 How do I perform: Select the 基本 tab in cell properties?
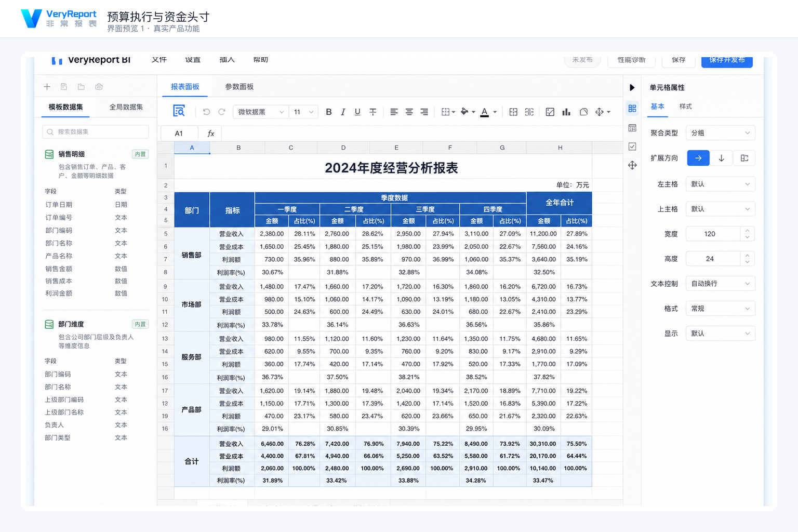tap(657, 107)
